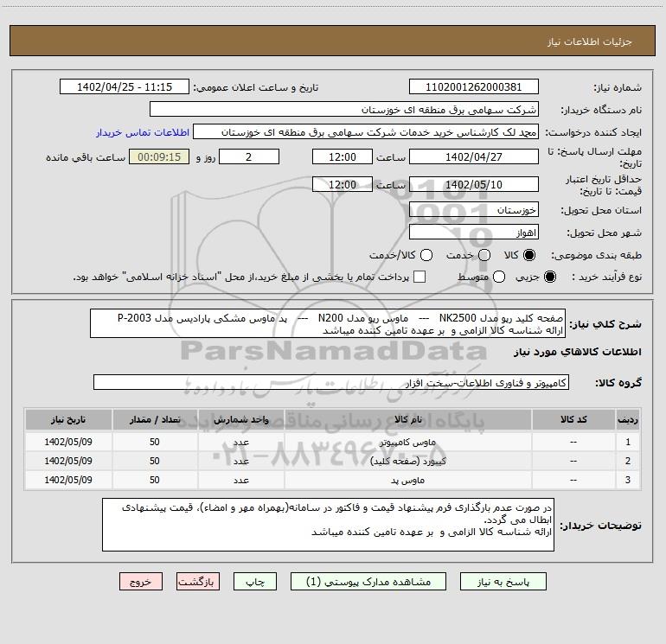Select the متوسط purchase type radio

[x=499, y=277]
